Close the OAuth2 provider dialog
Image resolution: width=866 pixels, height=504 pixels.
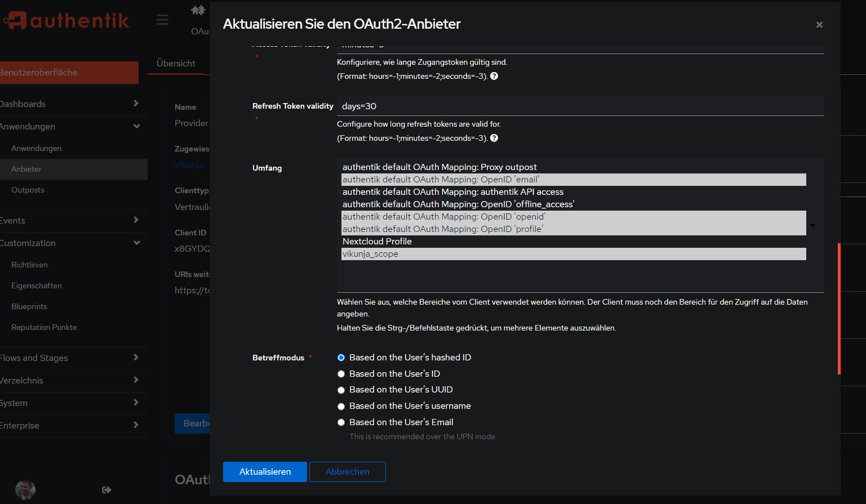coord(819,25)
